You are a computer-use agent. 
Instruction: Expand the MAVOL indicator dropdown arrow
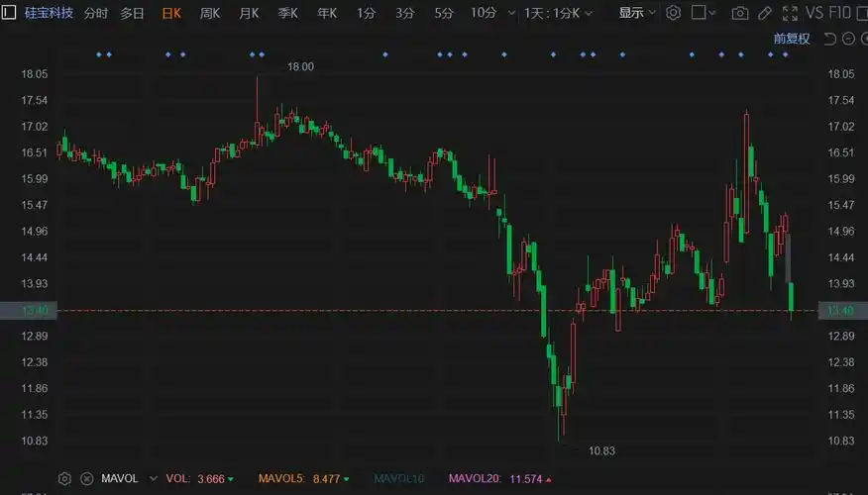[x=154, y=479]
